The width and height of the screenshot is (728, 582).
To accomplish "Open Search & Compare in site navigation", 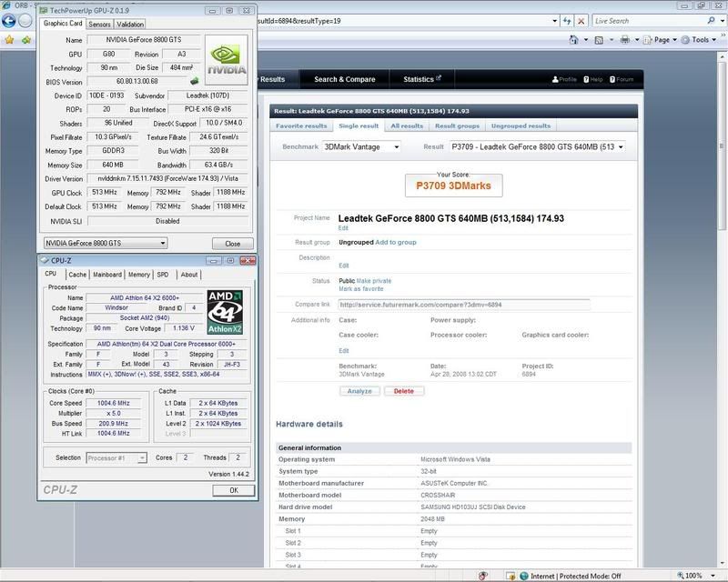I will coord(345,79).
